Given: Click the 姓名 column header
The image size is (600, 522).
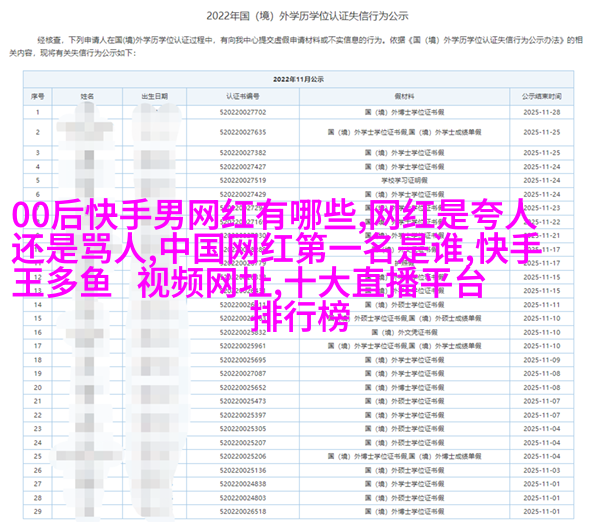Looking at the screenshot, I should [x=87, y=96].
